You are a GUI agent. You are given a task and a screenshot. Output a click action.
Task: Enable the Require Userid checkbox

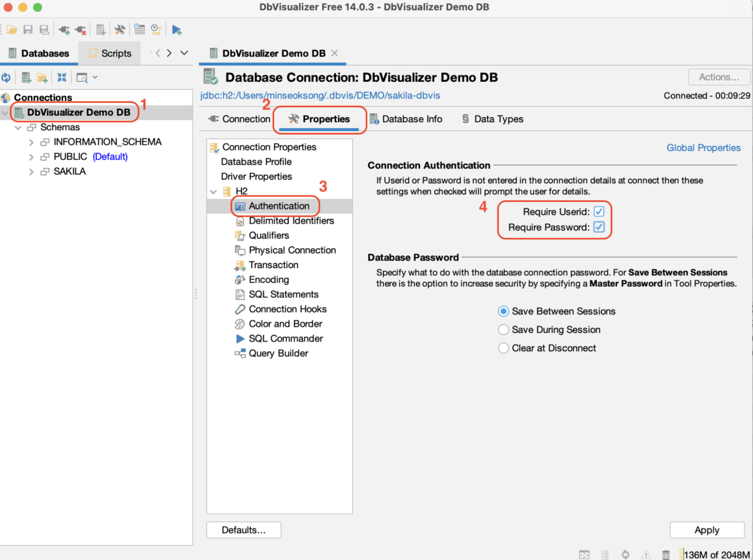point(599,211)
